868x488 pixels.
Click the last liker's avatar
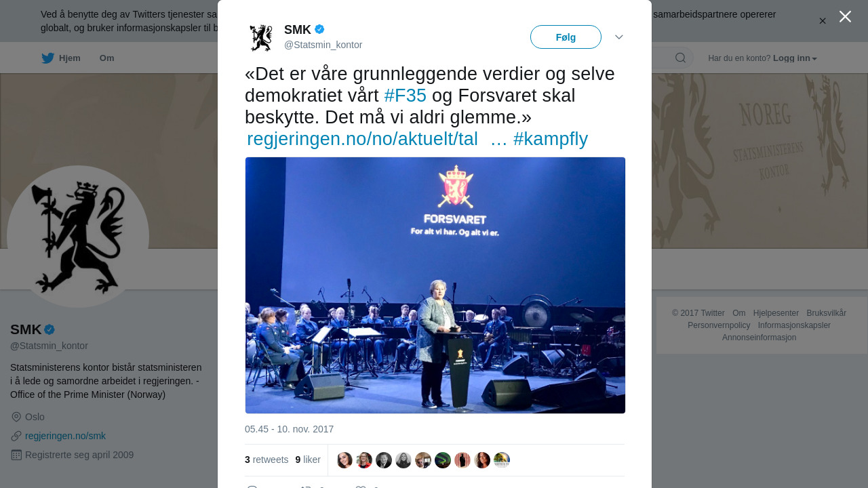[x=502, y=460]
